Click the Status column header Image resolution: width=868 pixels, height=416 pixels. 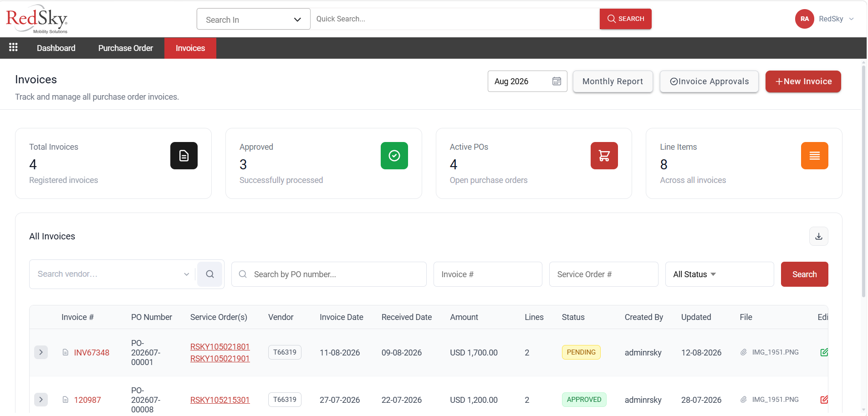[x=573, y=317]
